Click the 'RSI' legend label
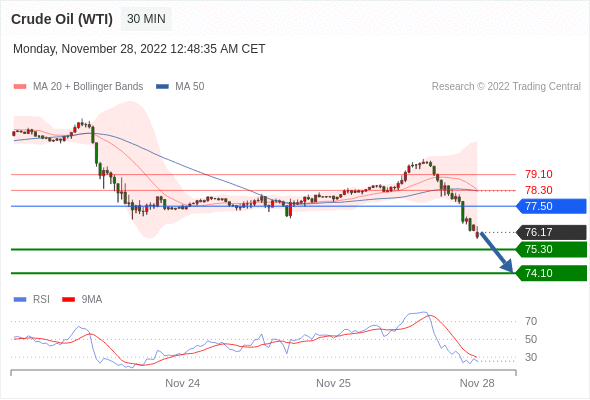Screen dimensions: 590x400 [41, 300]
